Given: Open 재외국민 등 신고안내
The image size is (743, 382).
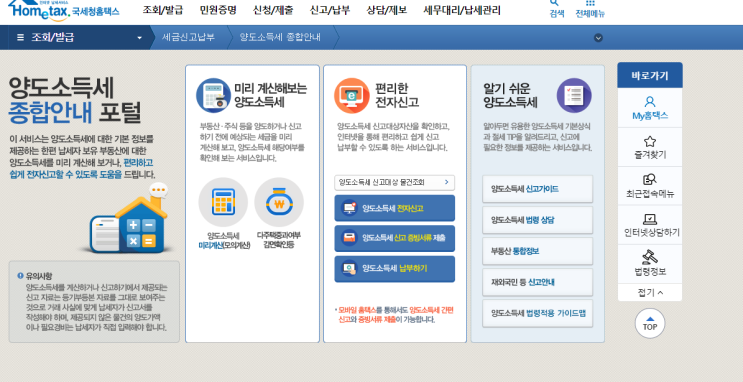Looking at the screenshot, I should [x=537, y=282].
